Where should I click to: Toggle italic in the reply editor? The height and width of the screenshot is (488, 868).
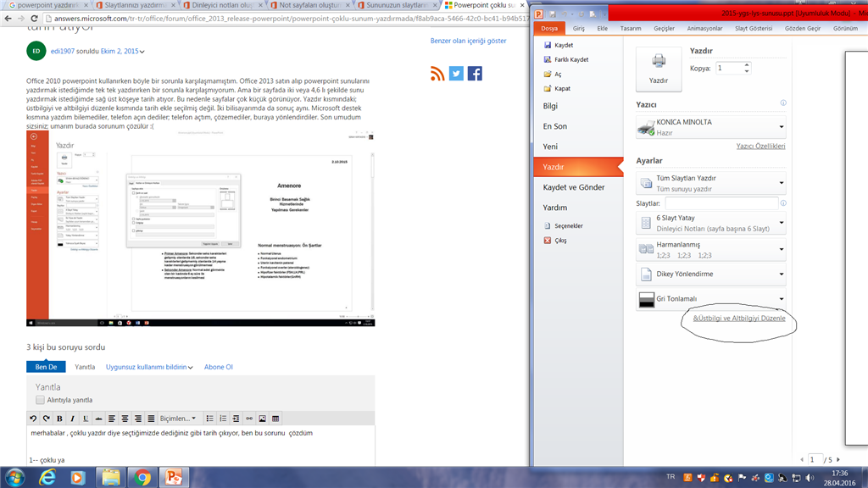pos(73,419)
